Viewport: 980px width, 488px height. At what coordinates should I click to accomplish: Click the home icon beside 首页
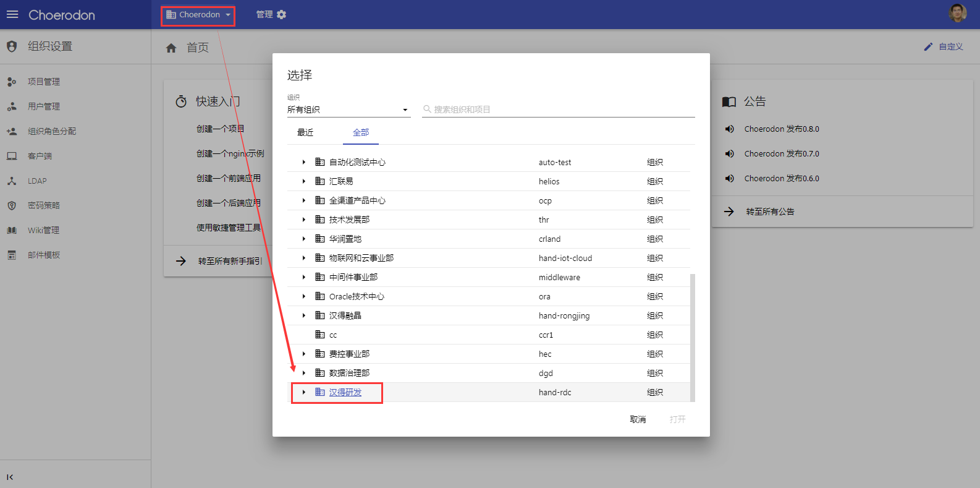click(x=171, y=48)
